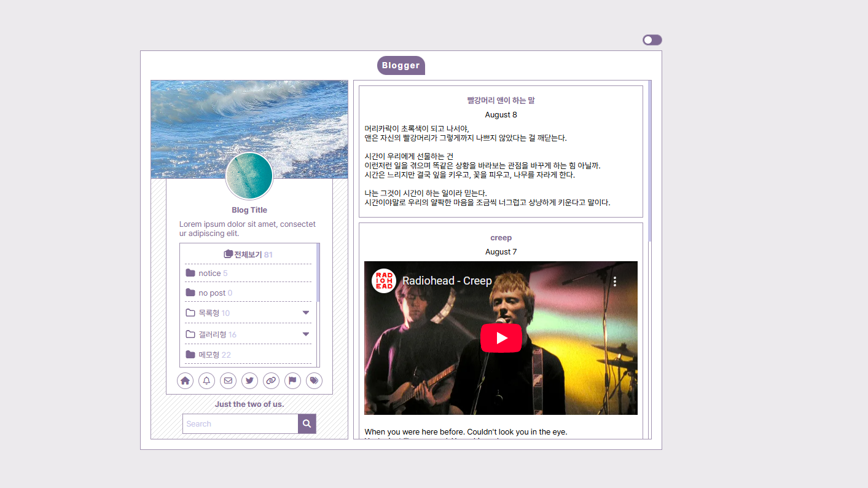The image size is (868, 488).
Task: Open the bell notification icon
Action: pyautogui.click(x=206, y=380)
